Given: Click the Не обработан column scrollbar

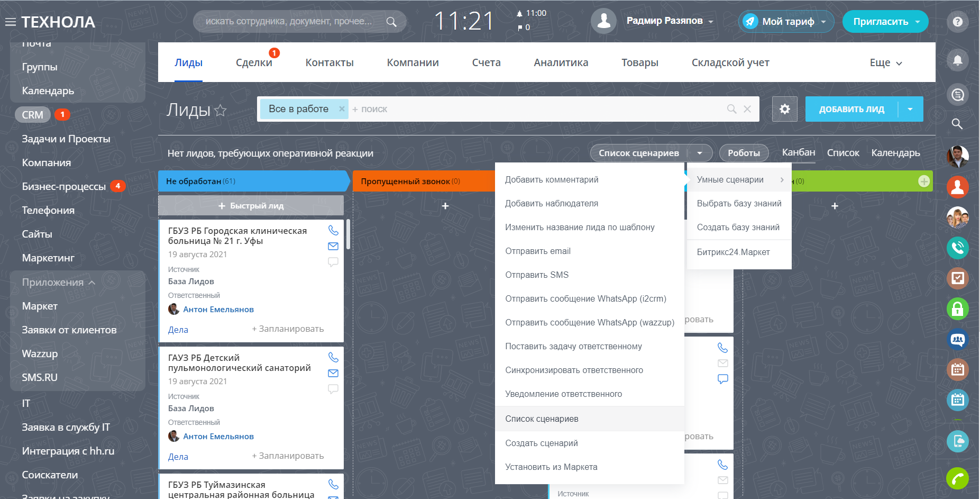Looking at the screenshot, I should tap(348, 234).
